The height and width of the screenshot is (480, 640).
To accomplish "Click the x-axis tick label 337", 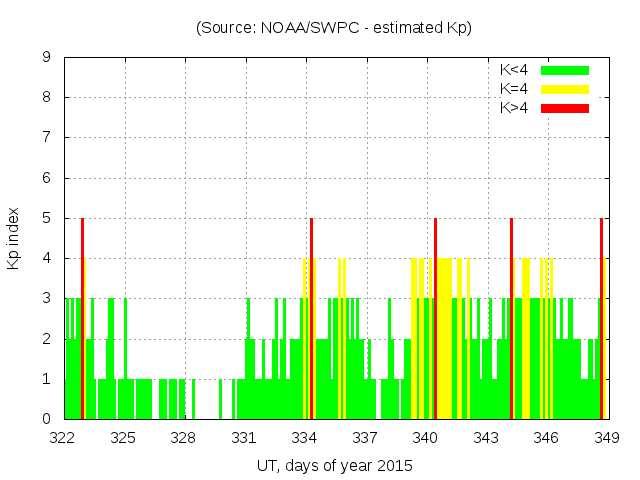I will click(x=365, y=438).
